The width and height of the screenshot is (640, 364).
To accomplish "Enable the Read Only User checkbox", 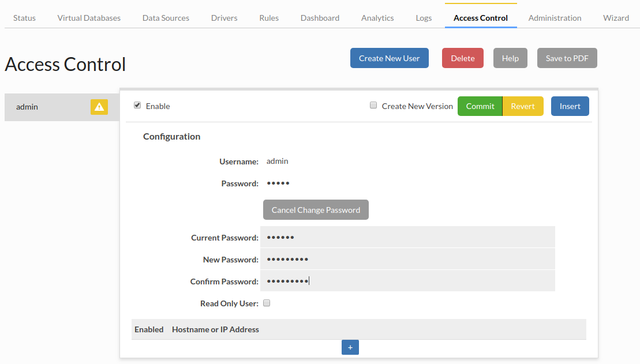I will (x=267, y=303).
